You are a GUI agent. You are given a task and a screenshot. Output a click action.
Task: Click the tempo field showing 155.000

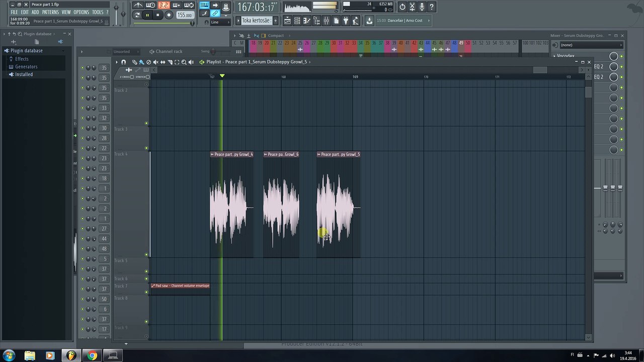click(185, 15)
